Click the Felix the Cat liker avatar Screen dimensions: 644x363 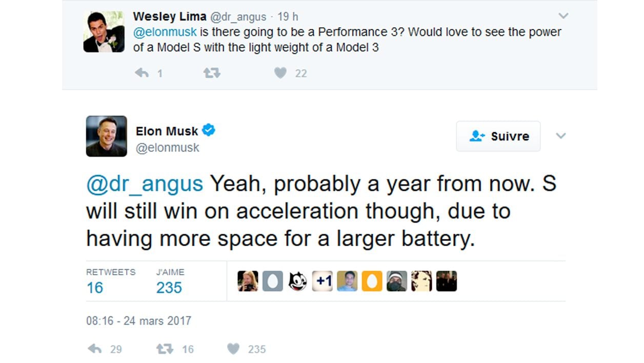point(298,281)
